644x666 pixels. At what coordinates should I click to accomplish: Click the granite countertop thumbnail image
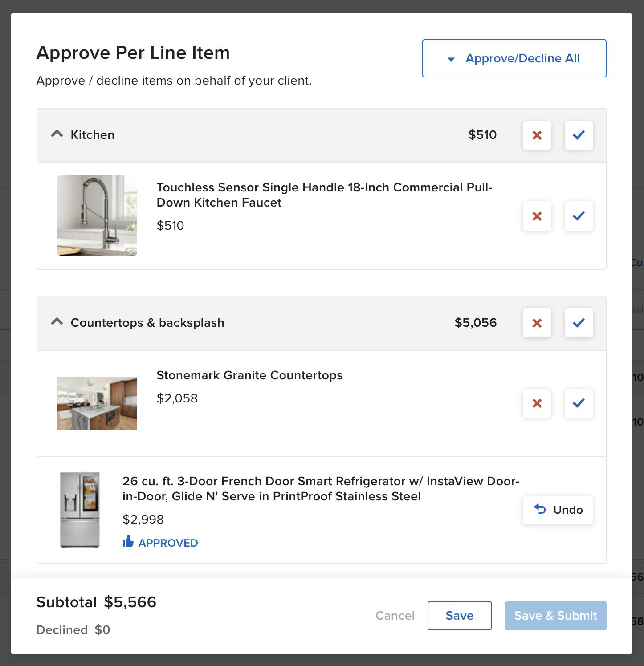tap(97, 403)
